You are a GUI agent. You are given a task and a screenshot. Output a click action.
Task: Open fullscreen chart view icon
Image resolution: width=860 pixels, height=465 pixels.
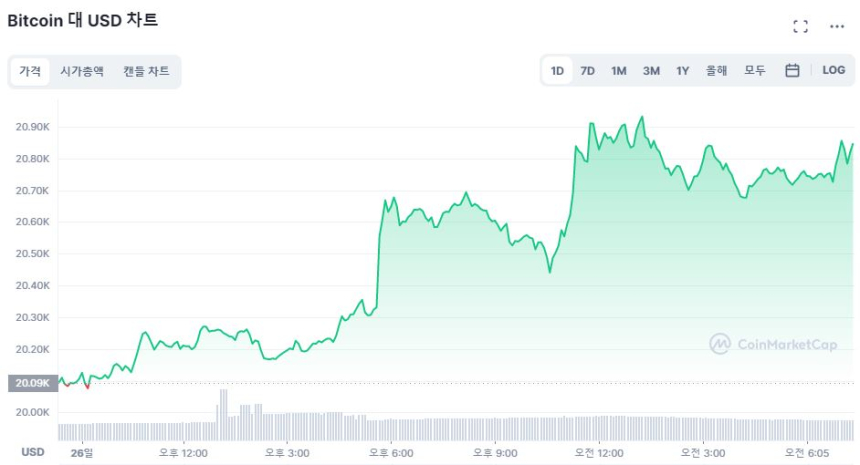(800, 27)
